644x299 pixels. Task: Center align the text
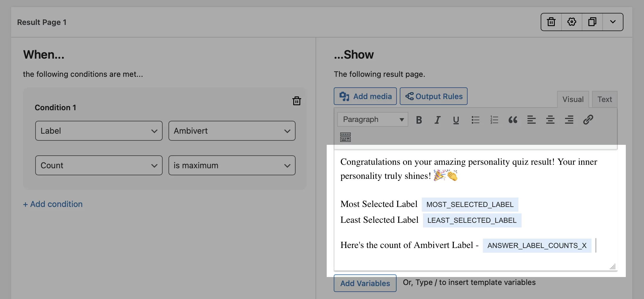click(x=550, y=120)
